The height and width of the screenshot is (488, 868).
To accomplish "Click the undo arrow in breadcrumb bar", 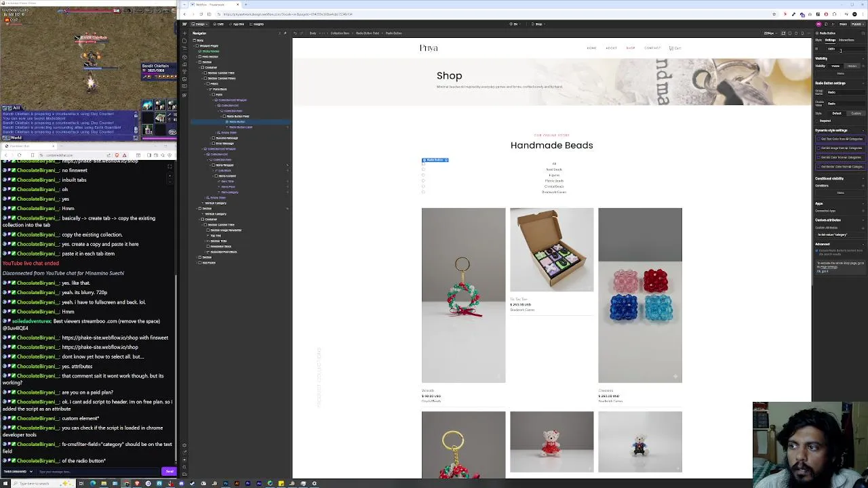I will click(x=295, y=33).
